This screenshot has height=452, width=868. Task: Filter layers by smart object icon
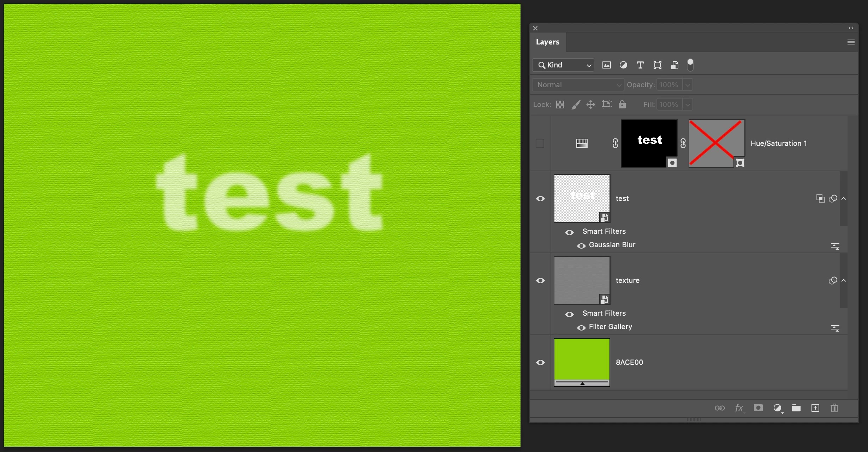pyautogui.click(x=674, y=65)
